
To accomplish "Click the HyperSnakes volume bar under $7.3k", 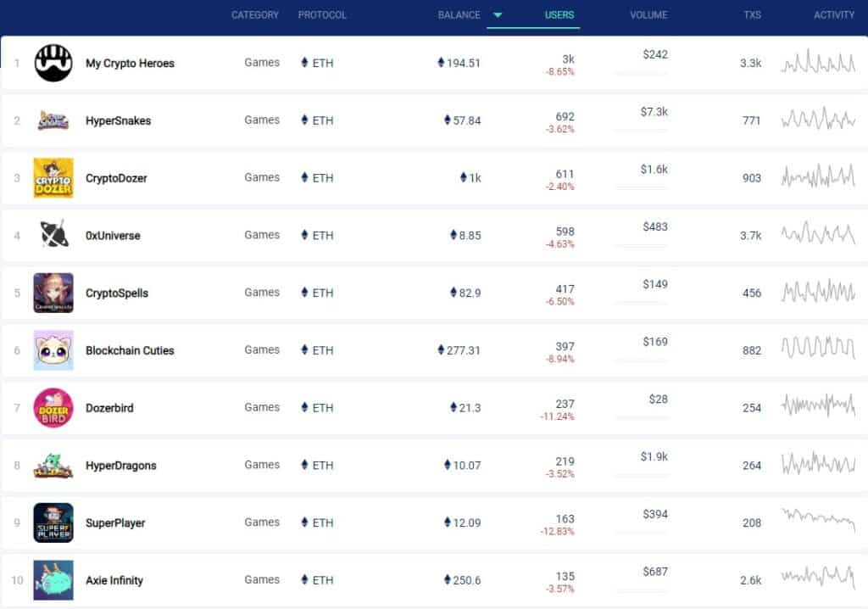I will pos(642,131).
